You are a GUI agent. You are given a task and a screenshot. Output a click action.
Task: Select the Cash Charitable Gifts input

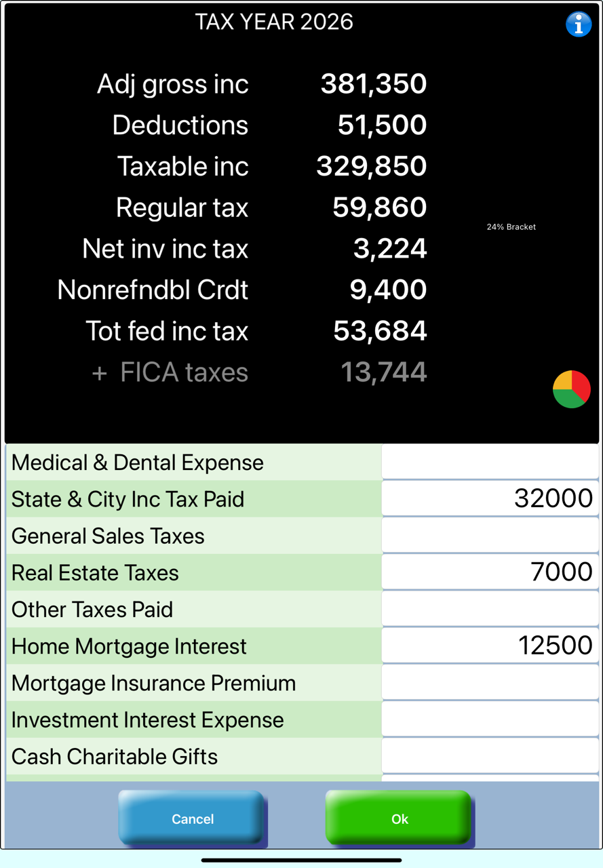click(490, 756)
